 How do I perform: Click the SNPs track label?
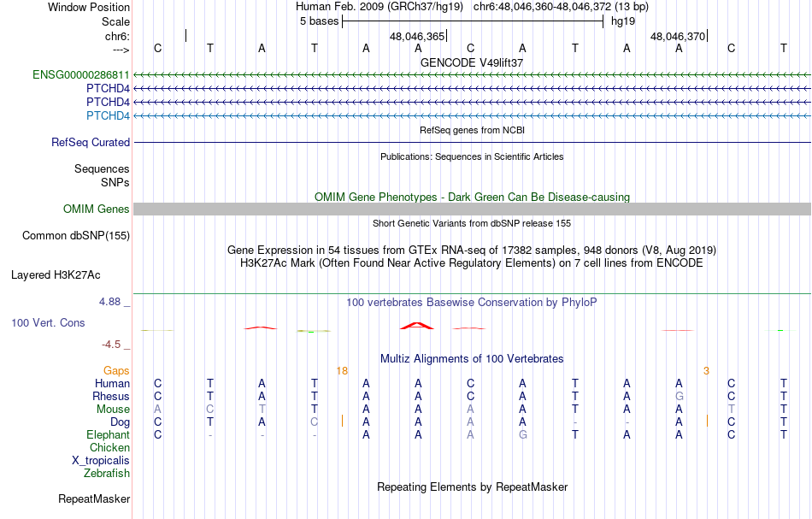[115, 182]
